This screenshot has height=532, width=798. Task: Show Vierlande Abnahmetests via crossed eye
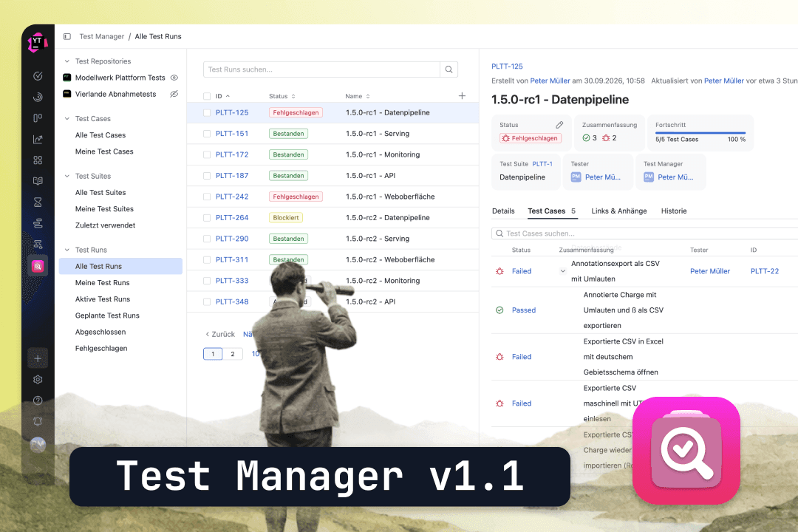tap(174, 94)
